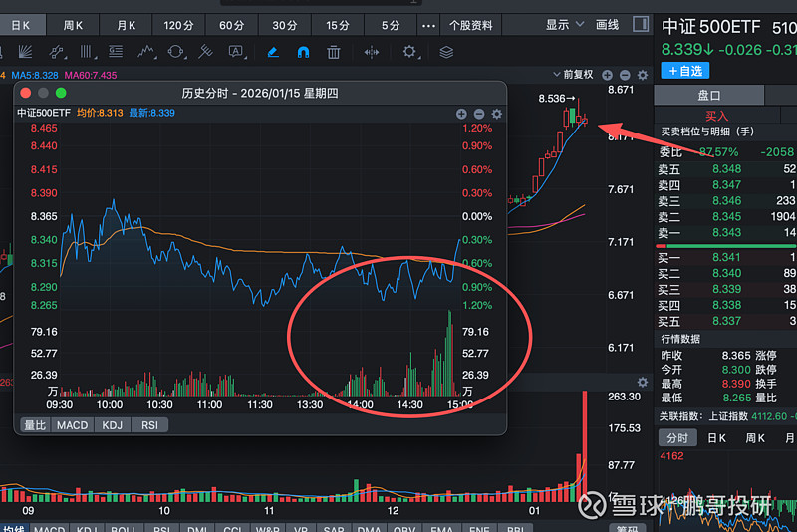Click the MA5:8.328 indicator label
The width and height of the screenshot is (797, 532).
(35, 75)
